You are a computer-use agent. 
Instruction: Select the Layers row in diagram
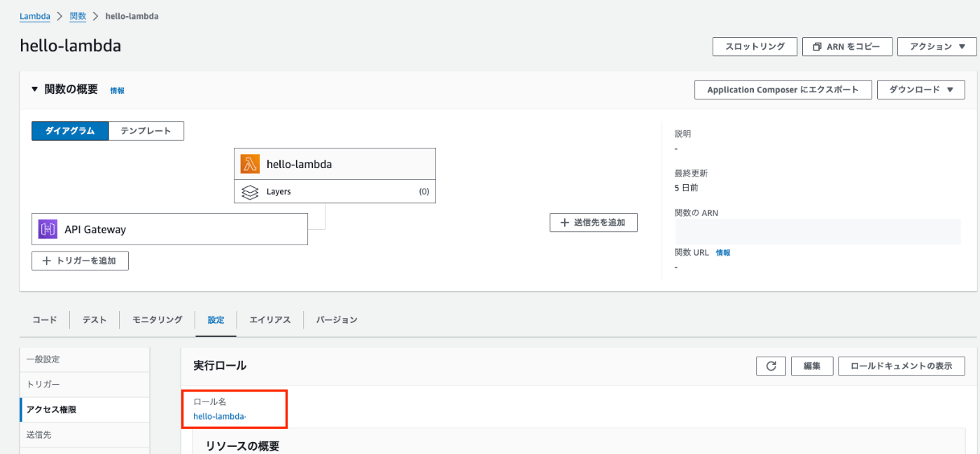click(335, 191)
